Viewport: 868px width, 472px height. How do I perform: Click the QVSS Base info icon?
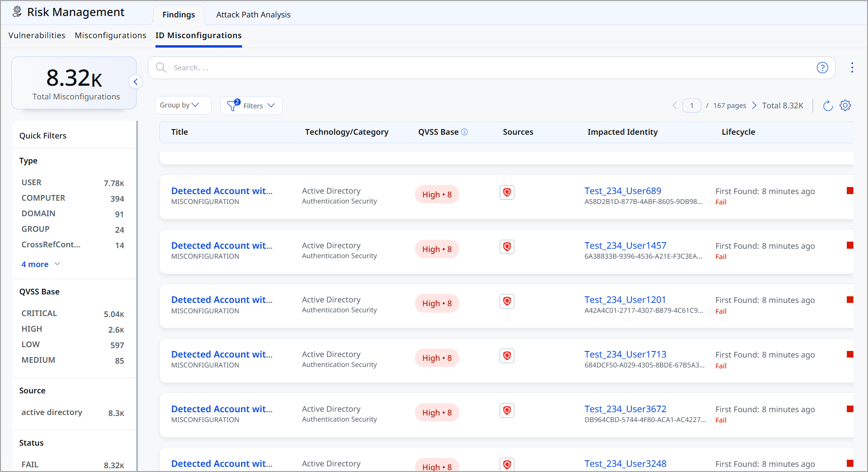coord(464,132)
